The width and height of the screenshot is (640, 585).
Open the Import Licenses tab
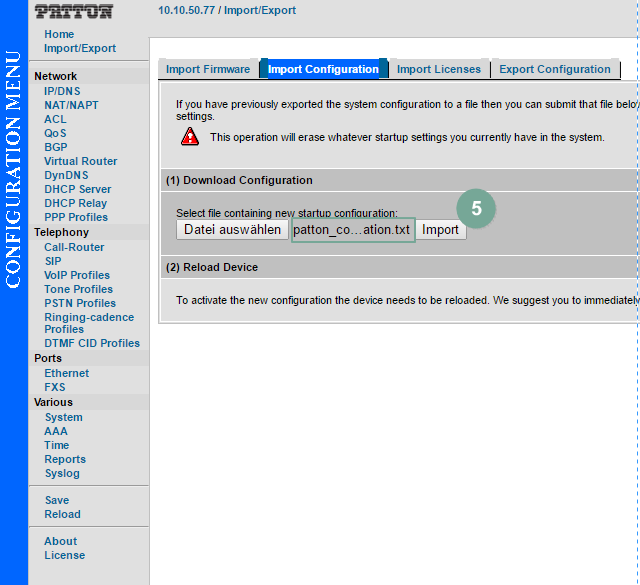439,69
